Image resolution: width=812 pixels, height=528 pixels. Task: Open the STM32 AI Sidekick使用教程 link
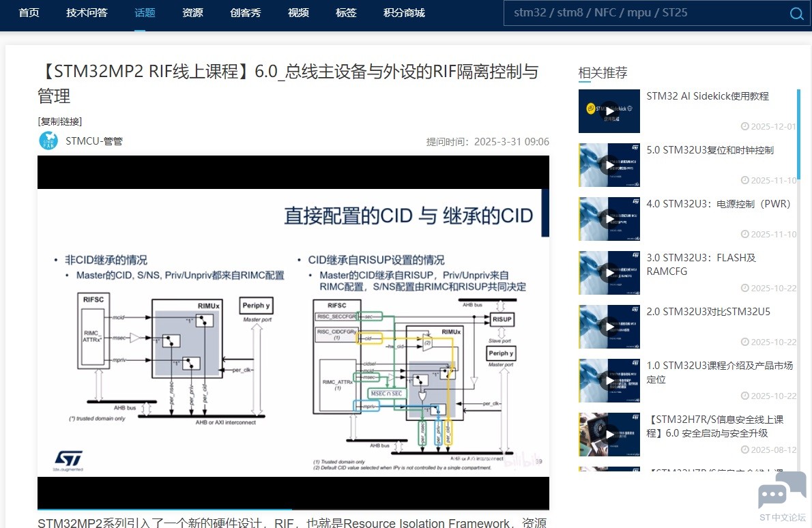708,96
